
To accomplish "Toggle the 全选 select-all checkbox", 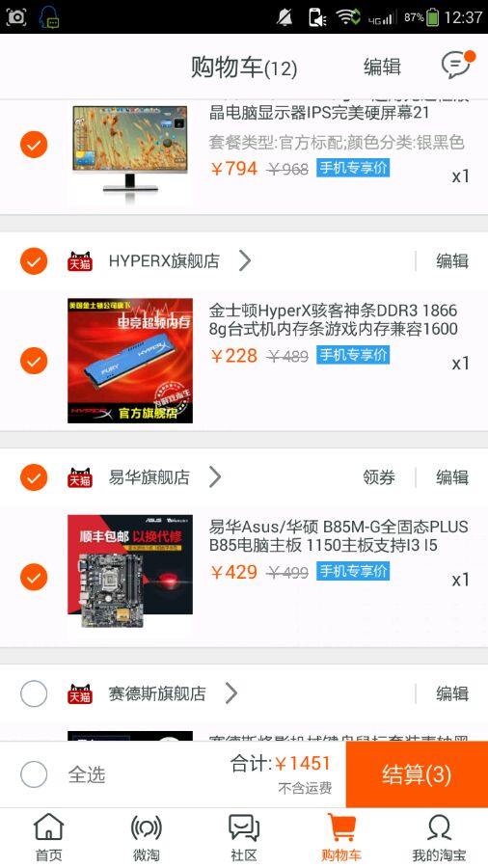I will coord(34,773).
